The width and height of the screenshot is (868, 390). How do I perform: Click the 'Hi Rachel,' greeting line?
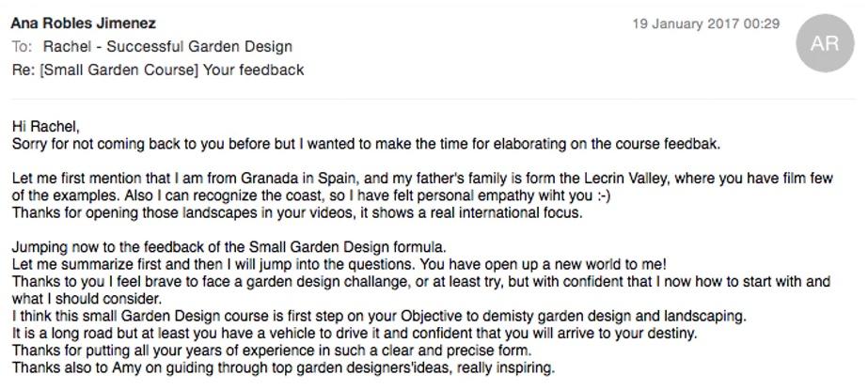point(46,127)
